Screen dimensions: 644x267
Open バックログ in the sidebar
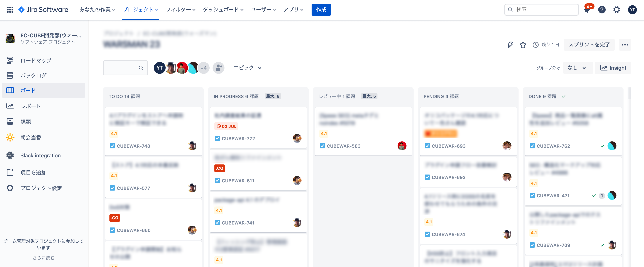[44, 75]
